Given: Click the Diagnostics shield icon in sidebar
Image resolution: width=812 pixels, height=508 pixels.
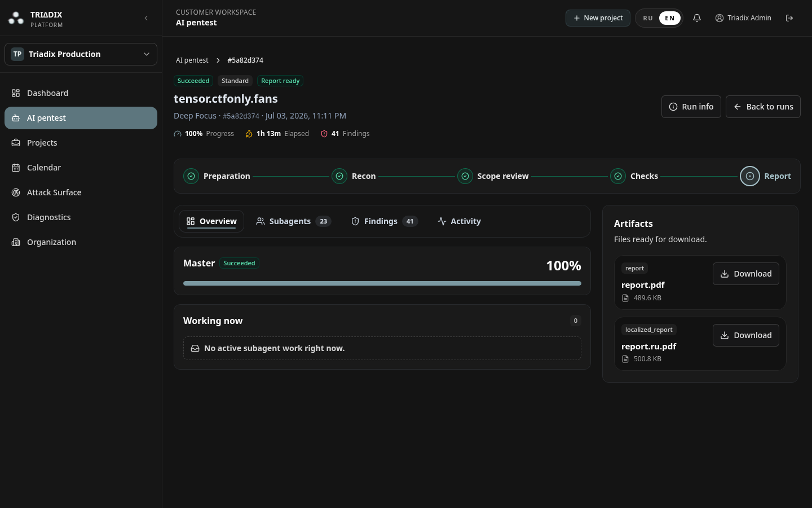Looking at the screenshot, I should 16,217.
